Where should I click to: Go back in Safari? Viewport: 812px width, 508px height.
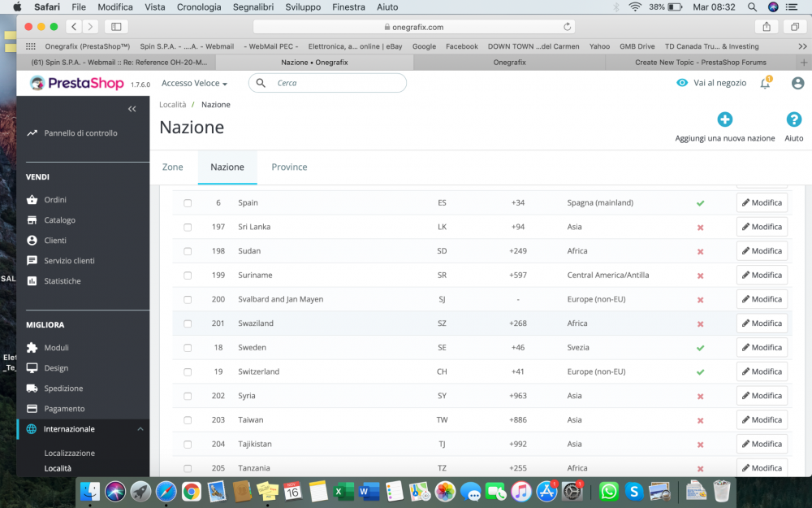pyautogui.click(x=74, y=27)
